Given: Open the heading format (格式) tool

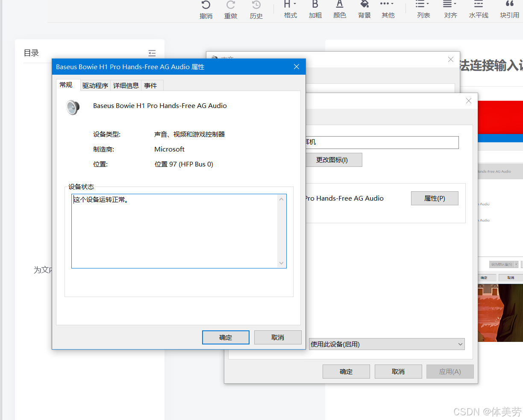Looking at the screenshot, I should (x=291, y=9).
